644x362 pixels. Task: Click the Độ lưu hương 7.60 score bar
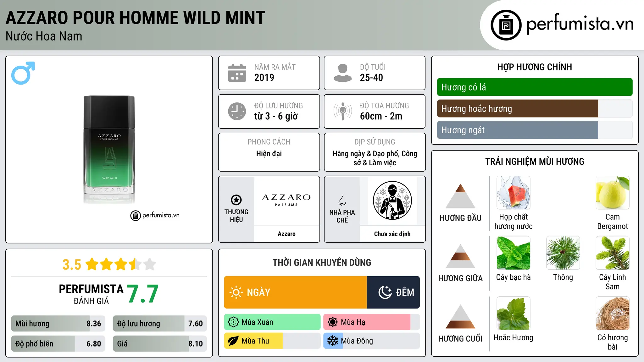coord(160,323)
